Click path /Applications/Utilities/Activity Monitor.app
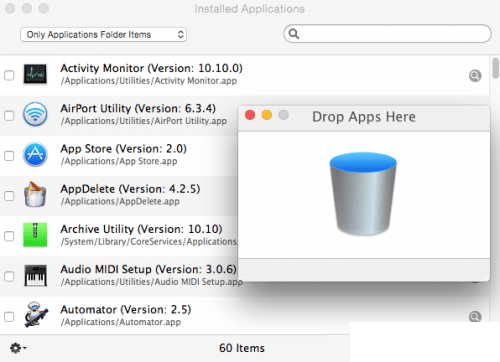This screenshot has height=362, width=500. point(149,81)
